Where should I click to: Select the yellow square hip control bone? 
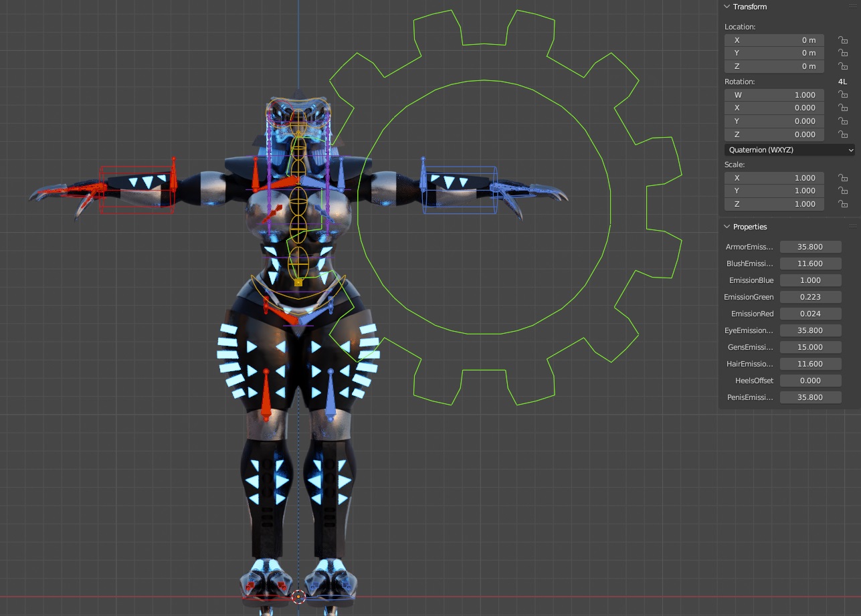click(298, 282)
